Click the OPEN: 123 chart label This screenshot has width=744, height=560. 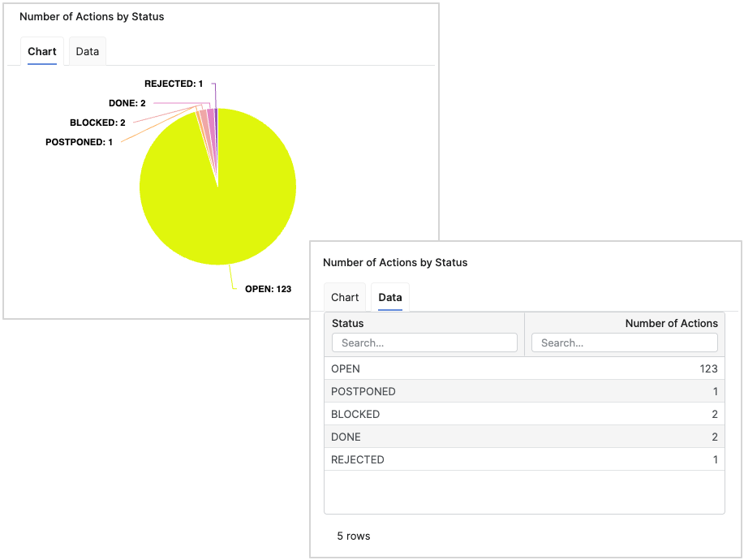click(268, 288)
